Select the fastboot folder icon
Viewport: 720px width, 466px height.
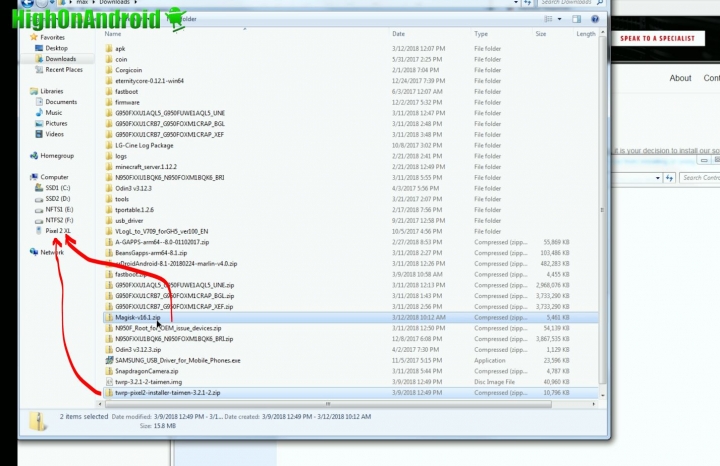point(109,91)
